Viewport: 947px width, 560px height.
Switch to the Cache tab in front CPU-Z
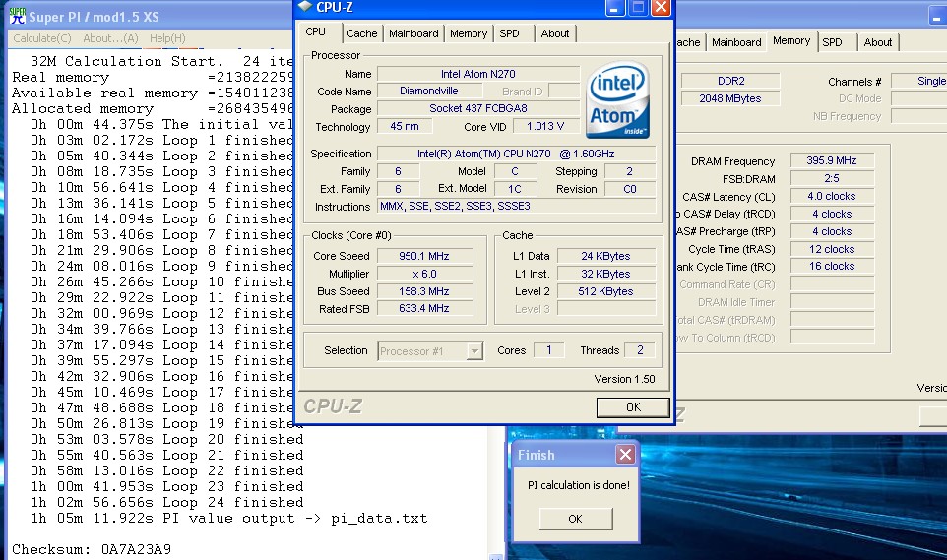click(x=361, y=33)
